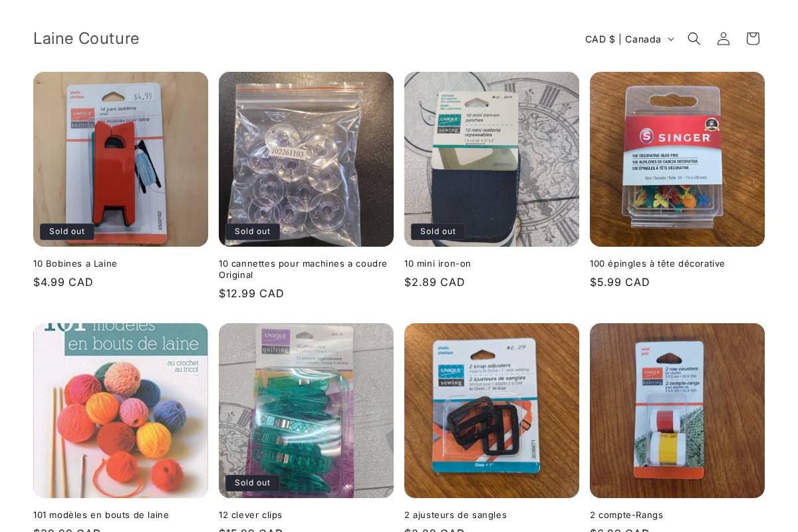The image size is (798, 532).
Task: Expand the CAD $ | Canada currency selector
Action: coord(629,39)
